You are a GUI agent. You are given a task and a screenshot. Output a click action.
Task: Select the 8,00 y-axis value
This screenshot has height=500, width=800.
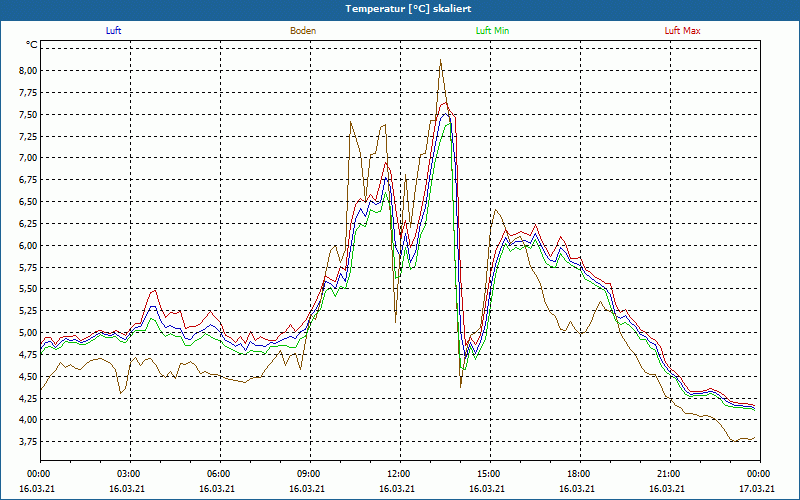[29, 70]
